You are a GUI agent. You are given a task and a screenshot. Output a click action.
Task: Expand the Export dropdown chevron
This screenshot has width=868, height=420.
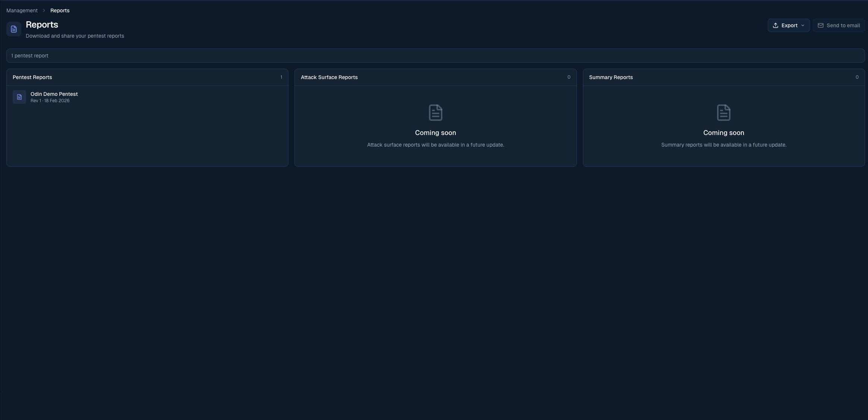[x=802, y=25]
